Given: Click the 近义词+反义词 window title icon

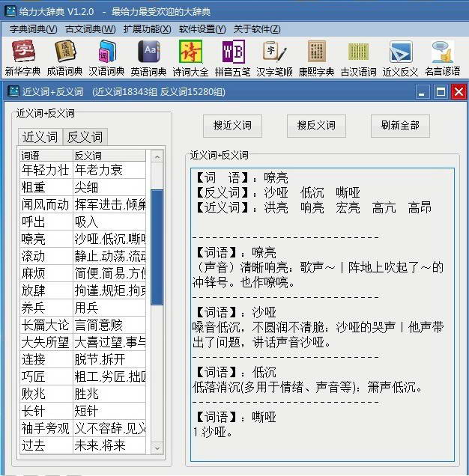Looking at the screenshot, I should pyautogui.click(x=13, y=91).
